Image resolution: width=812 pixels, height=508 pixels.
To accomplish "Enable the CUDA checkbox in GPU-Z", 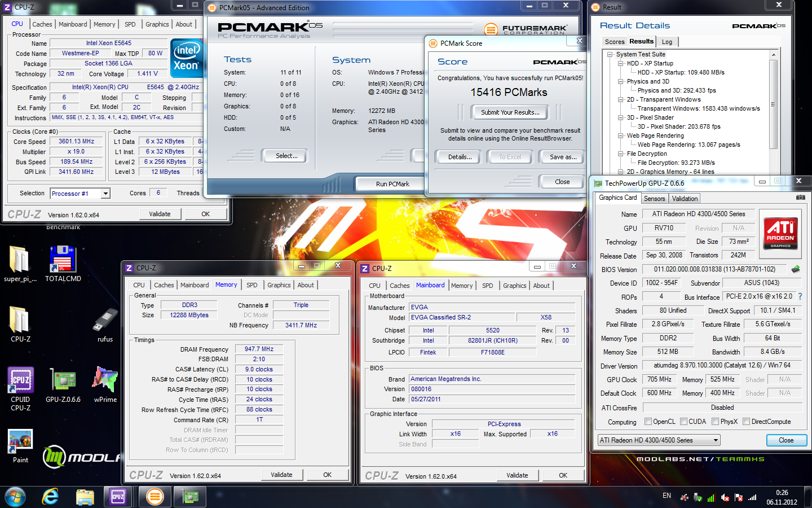I will (683, 422).
